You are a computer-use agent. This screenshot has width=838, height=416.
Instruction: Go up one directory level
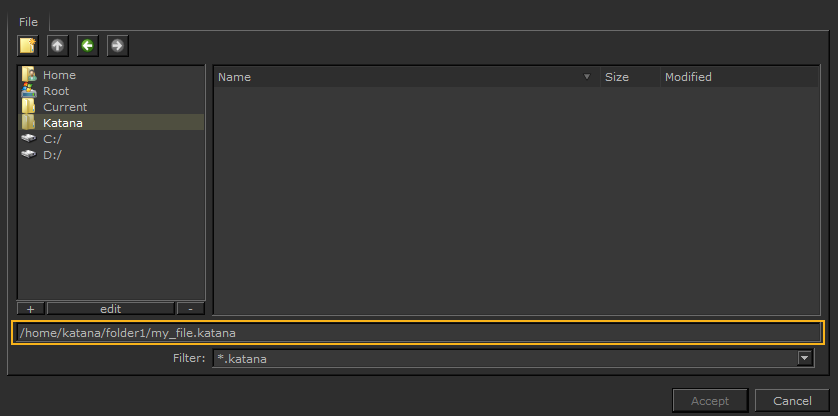[x=58, y=46]
